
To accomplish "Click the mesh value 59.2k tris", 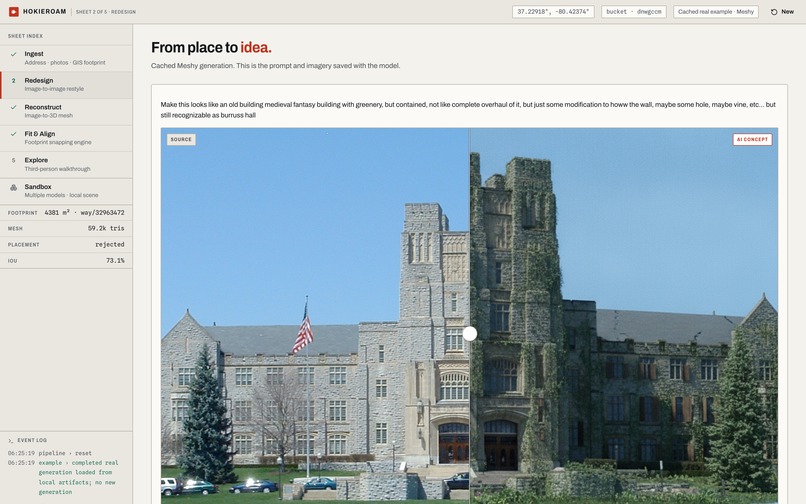I will (106, 228).
